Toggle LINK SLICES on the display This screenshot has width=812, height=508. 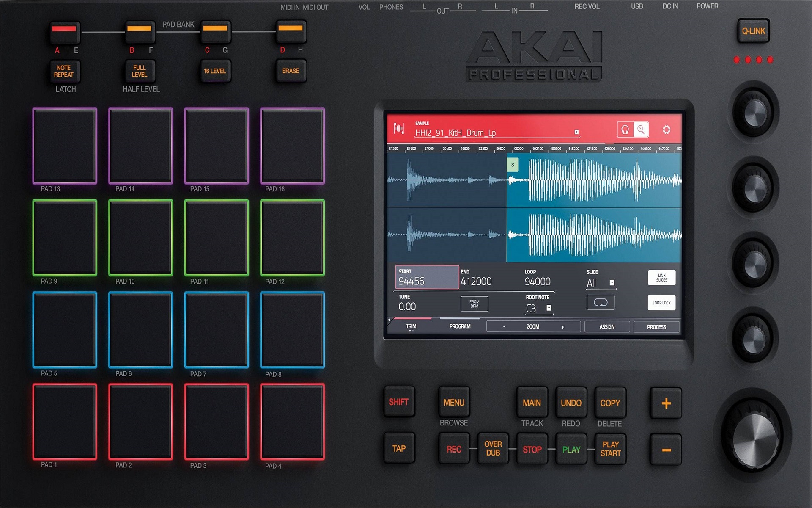(661, 278)
